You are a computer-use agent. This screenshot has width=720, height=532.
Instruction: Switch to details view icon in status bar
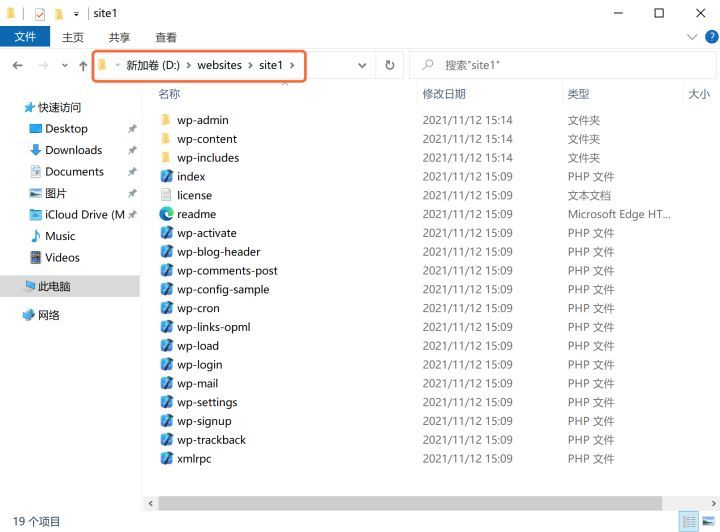tap(688, 521)
